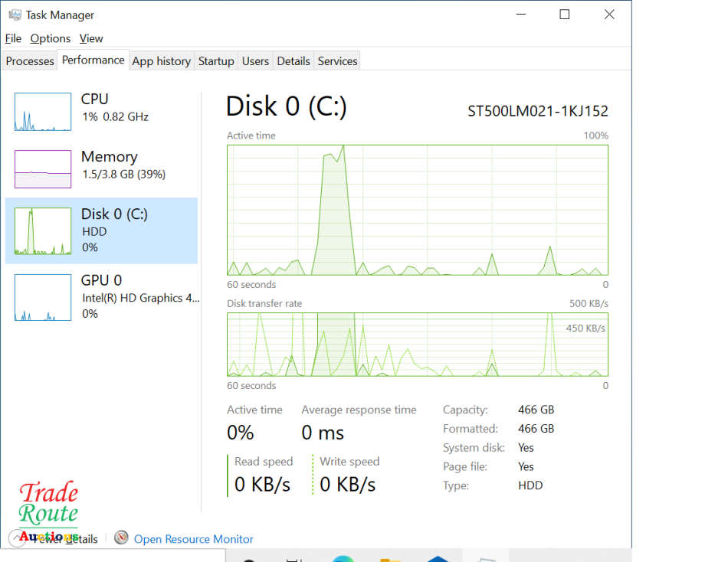
Task: Click the Resource Monitor gauge icon
Action: pyautogui.click(x=121, y=538)
